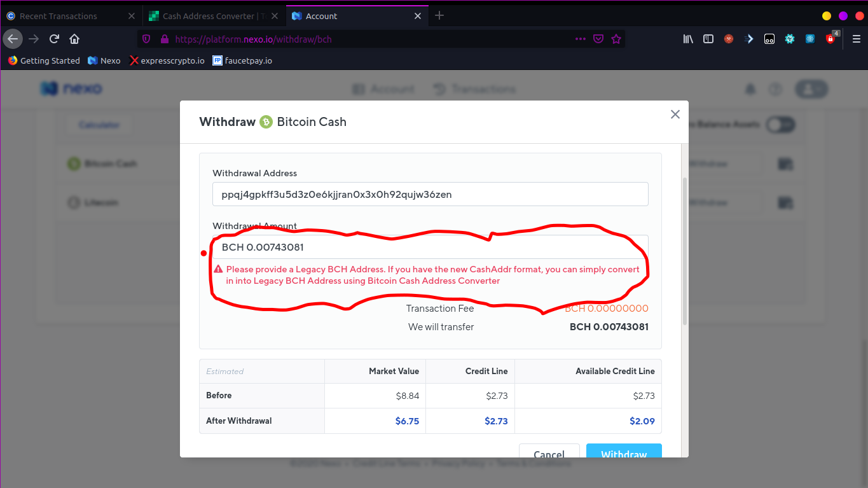Image resolution: width=868 pixels, height=488 pixels.
Task: Click the Withdrawal Amount input field
Action: pos(431,247)
